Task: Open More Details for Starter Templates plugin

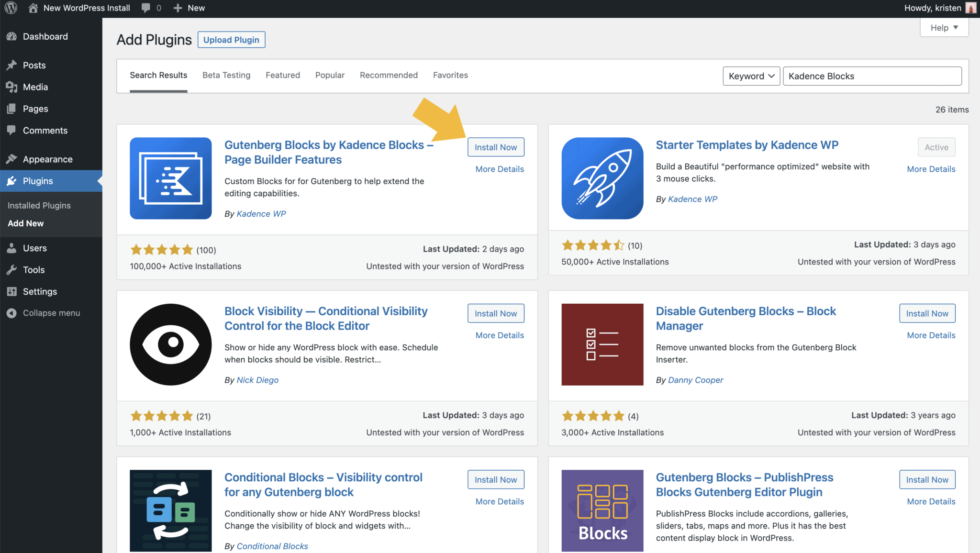Action: [931, 169]
